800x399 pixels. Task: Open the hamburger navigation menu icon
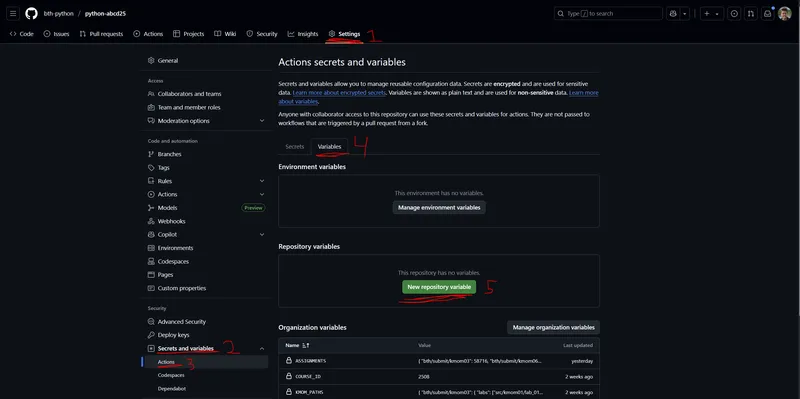(13, 14)
